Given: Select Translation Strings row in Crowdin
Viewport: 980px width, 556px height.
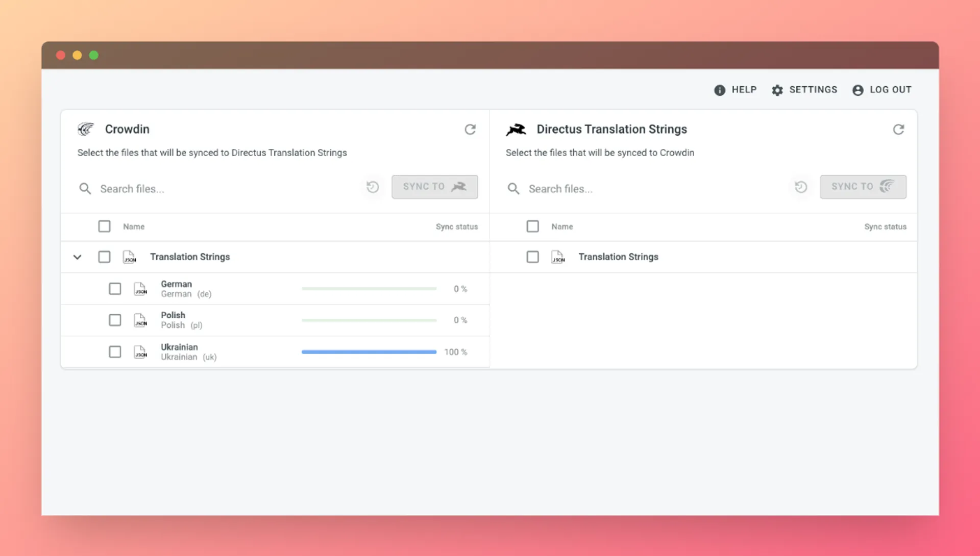Looking at the screenshot, I should [275, 257].
